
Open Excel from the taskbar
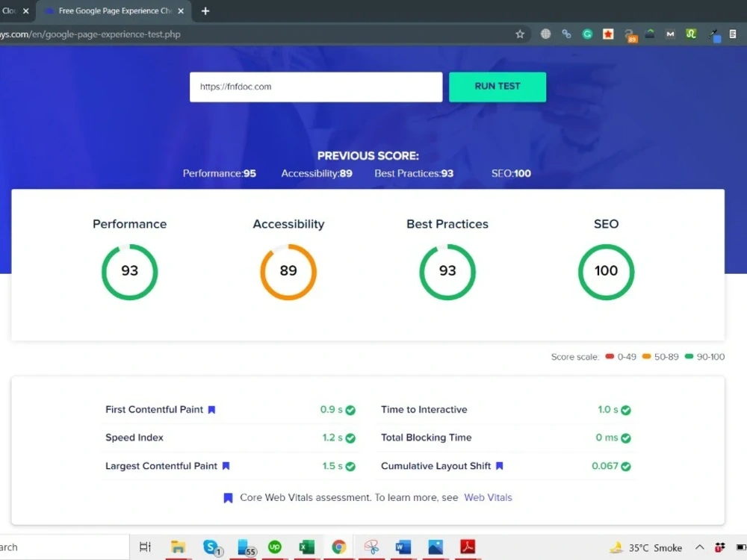[307, 547]
